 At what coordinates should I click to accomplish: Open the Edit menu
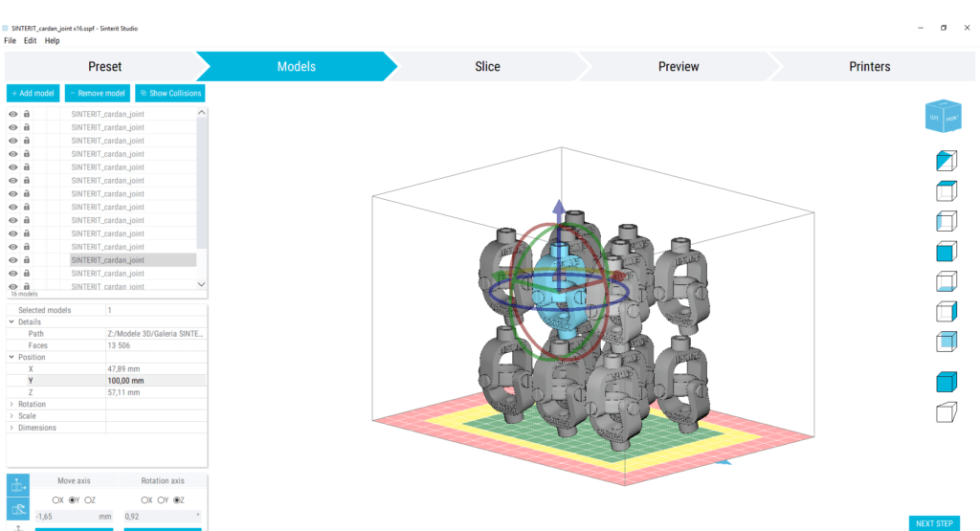pyautogui.click(x=31, y=41)
